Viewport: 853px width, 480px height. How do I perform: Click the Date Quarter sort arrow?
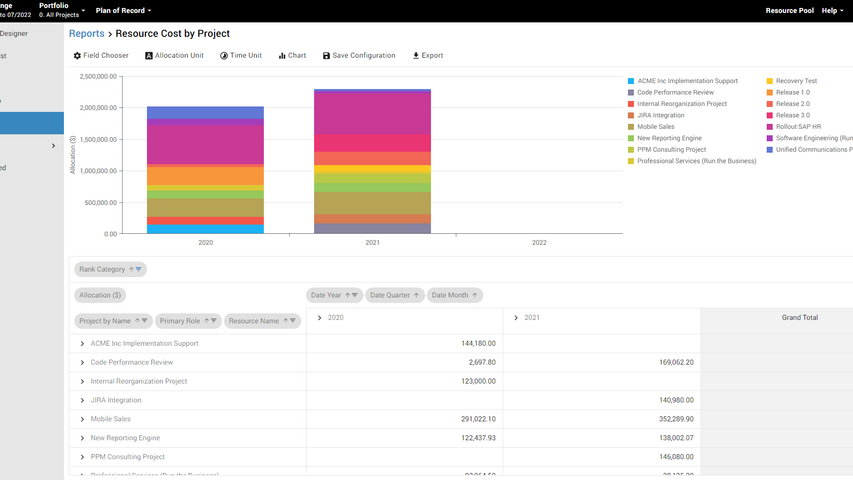pos(418,295)
